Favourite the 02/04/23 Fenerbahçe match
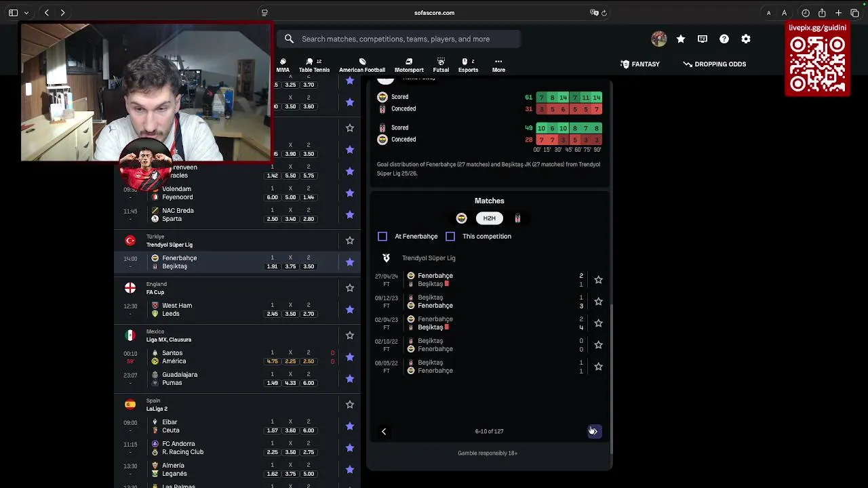The height and width of the screenshot is (488, 868). 598,323
